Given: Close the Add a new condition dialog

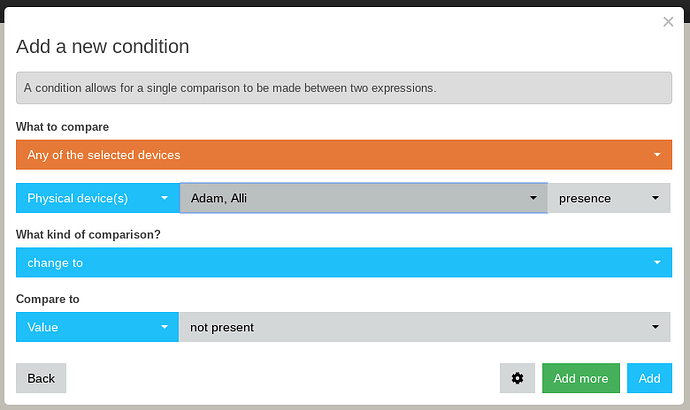Looking at the screenshot, I should point(668,22).
